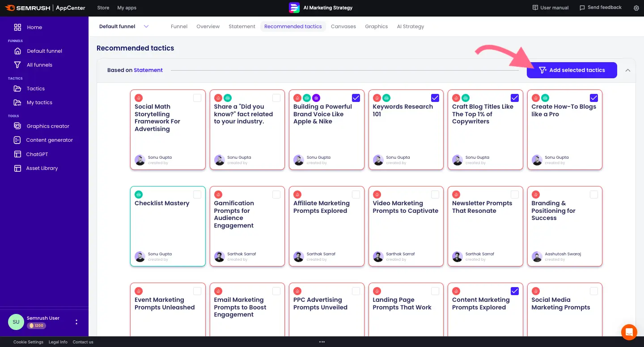Screen dimensions: 644x347
Task: Click the Add selected tactics button
Action: coord(572,70)
